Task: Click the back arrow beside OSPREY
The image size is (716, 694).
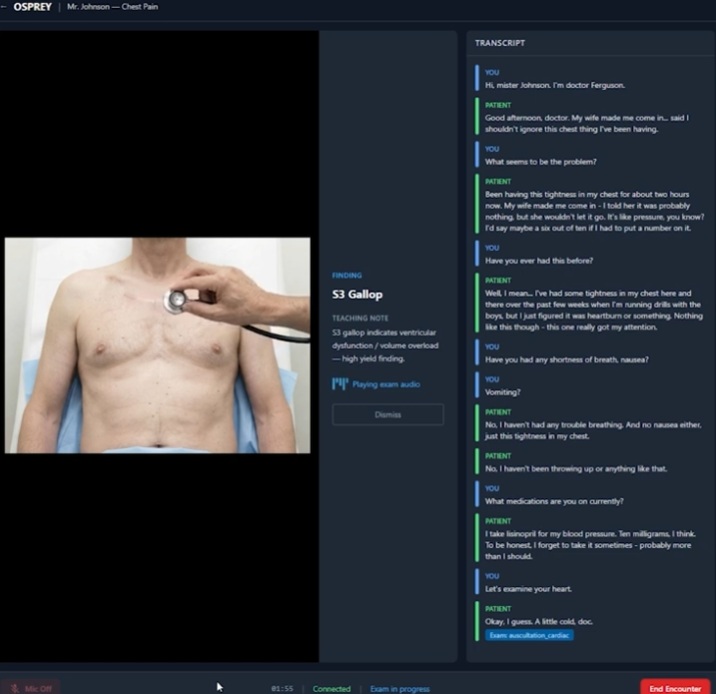Action: [x=5, y=7]
